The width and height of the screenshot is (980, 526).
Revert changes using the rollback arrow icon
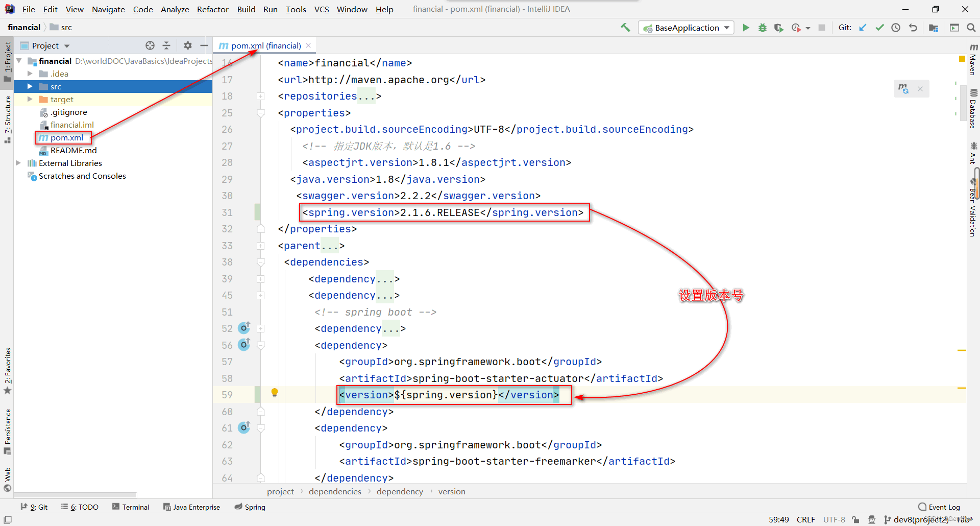coord(913,28)
